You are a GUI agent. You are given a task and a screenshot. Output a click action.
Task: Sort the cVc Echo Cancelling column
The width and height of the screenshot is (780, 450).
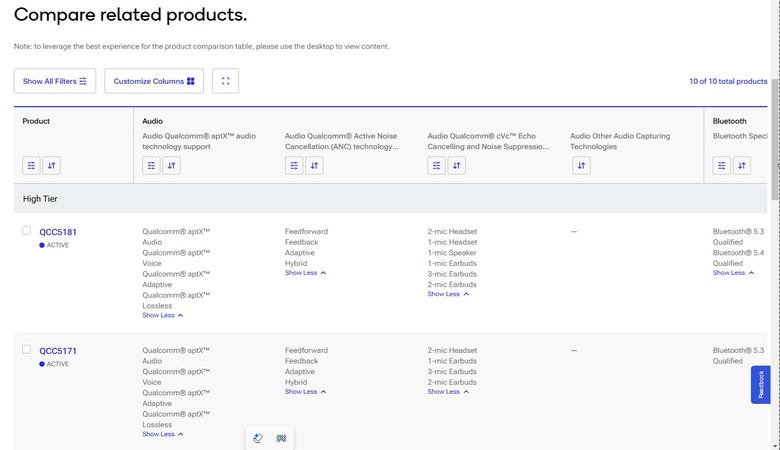456,166
